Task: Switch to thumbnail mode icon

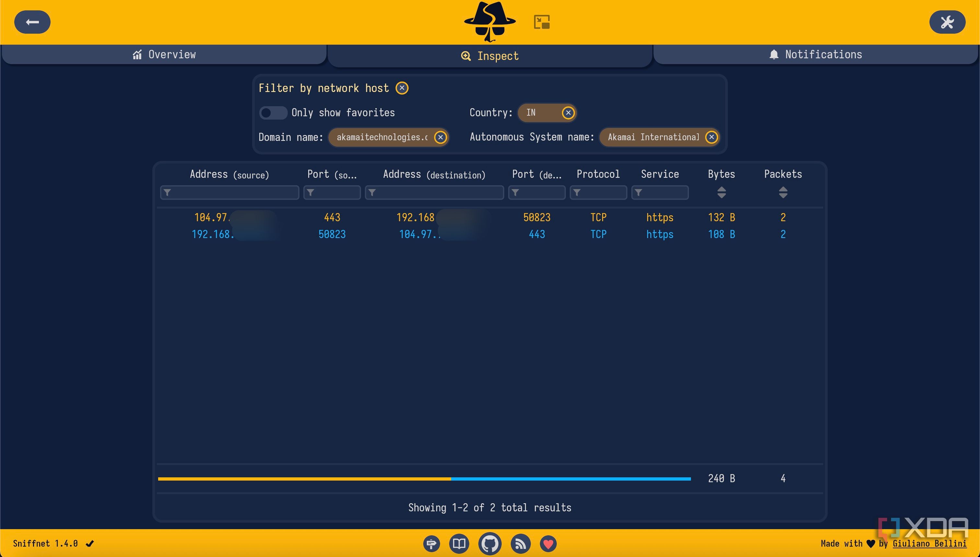Action: point(542,22)
